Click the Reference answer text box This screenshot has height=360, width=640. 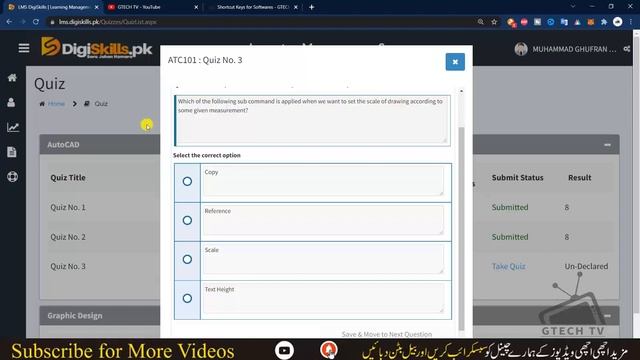point(324,220)
